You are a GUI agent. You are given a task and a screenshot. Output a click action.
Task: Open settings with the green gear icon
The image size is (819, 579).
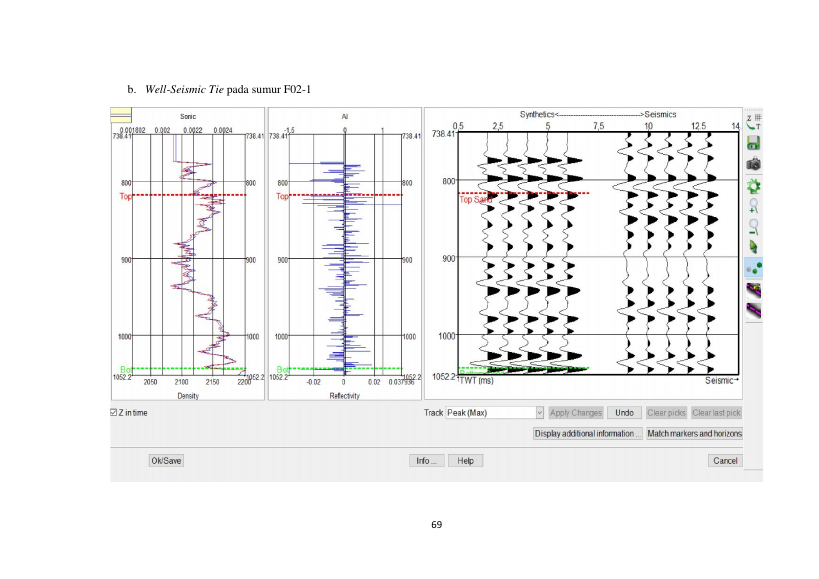pos(753,185)
